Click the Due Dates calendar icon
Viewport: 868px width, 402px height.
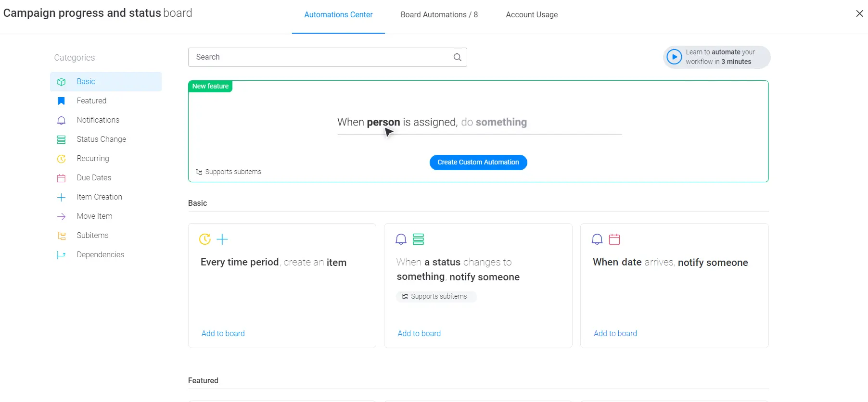[x=61, y=178]
